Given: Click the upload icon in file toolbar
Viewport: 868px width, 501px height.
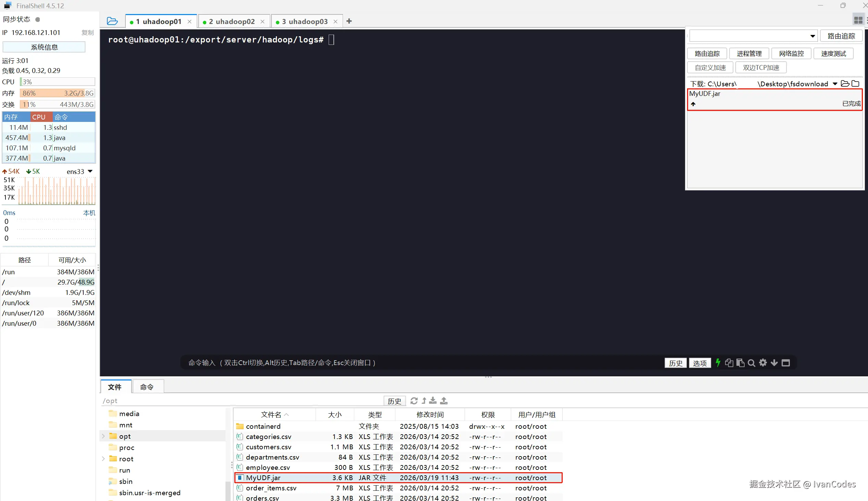Looking at the screenshot, I should pos(444,401).
